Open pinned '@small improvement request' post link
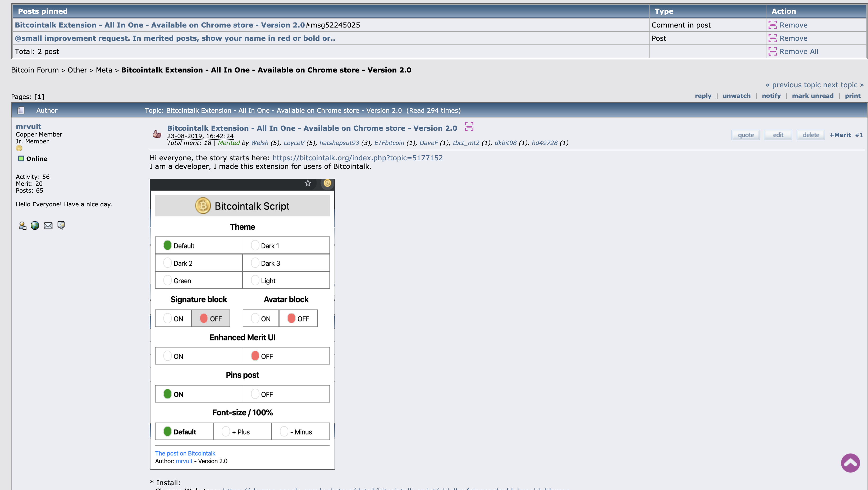 (175, 38)
